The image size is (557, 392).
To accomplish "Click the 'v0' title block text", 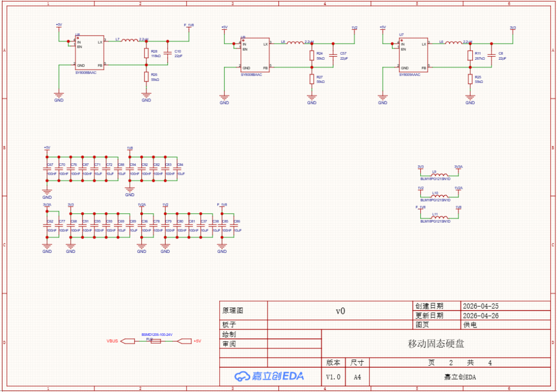I will [340, 311].
